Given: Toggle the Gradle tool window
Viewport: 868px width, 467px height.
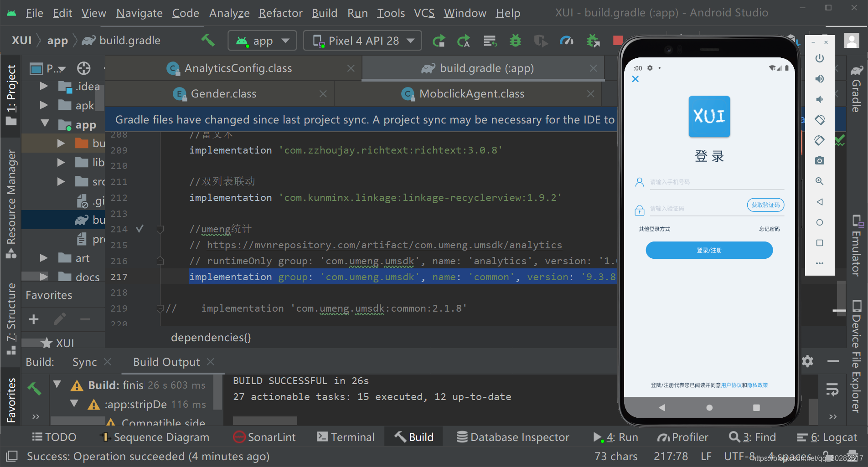Looking at the screenshot, I should pos(857,89).
